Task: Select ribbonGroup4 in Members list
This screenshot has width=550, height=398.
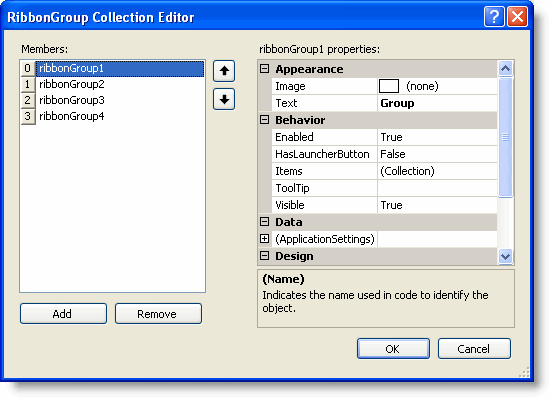Action: pos(120,116)
